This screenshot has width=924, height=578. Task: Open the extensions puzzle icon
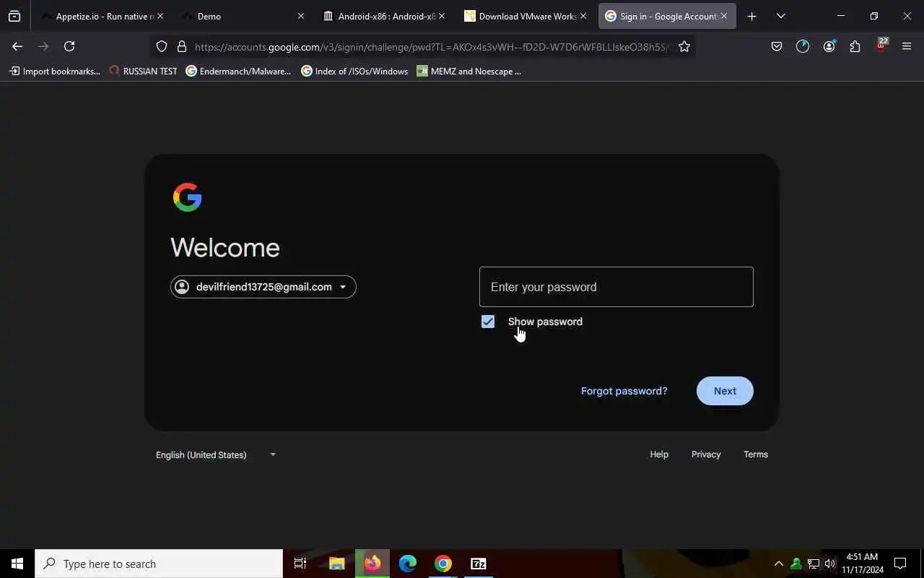pos(855,46)
